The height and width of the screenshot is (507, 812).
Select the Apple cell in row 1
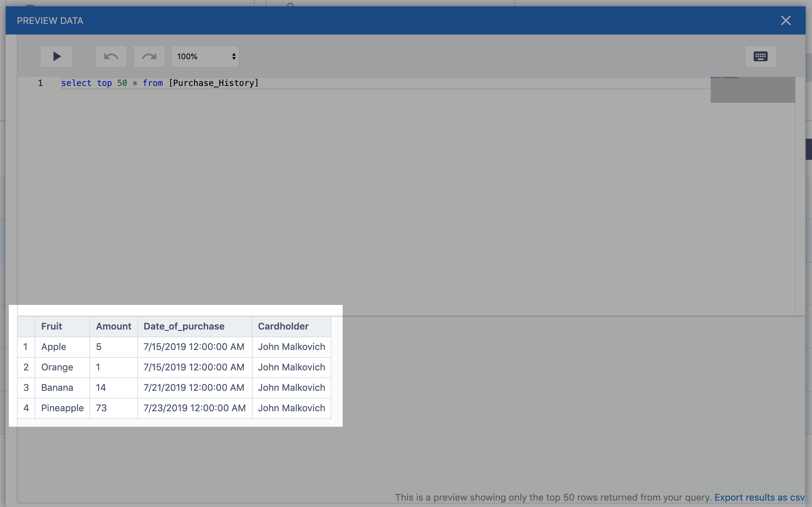54,347
